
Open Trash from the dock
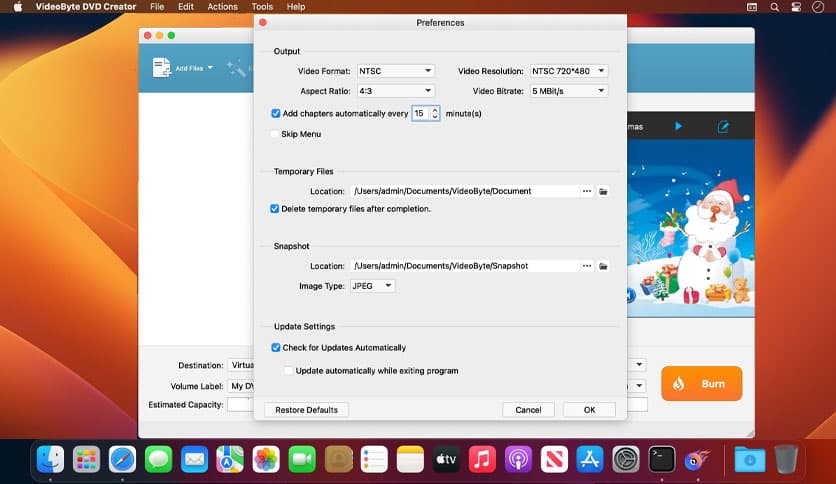[786, 459]
